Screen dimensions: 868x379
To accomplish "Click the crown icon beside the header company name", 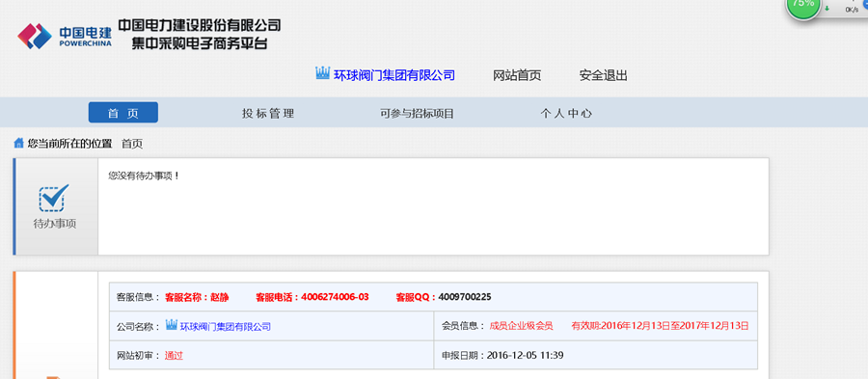I will coord(323,73).
